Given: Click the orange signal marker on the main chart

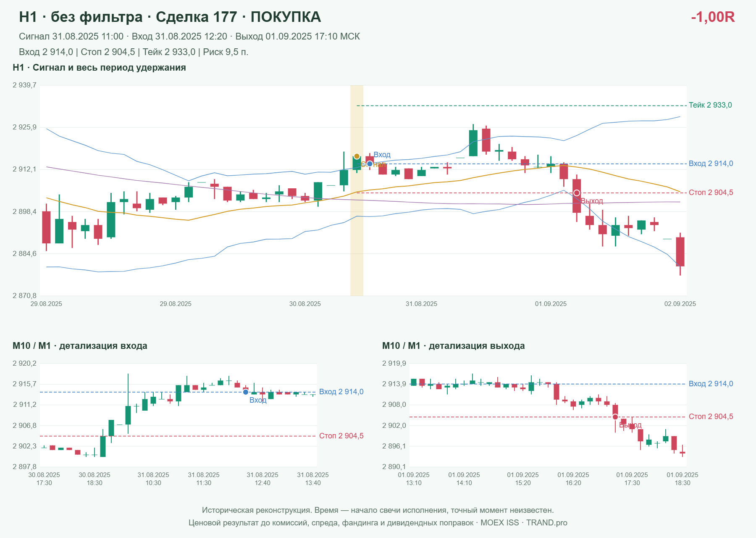Looking at the screenshot, I should pos(357,156).
